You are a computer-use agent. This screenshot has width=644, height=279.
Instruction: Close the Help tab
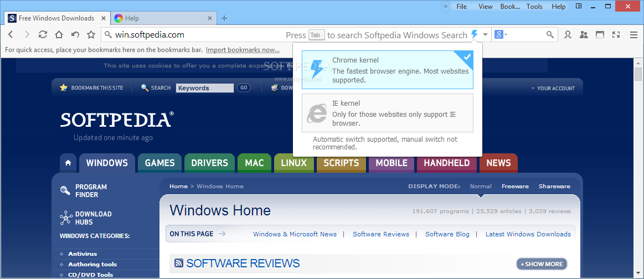click(x=210, y=18)
